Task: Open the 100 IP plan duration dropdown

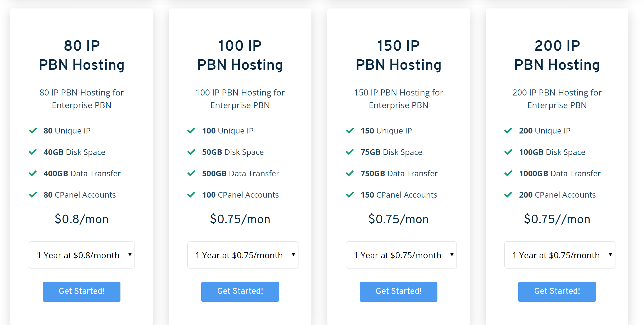Action: (242, 255)
